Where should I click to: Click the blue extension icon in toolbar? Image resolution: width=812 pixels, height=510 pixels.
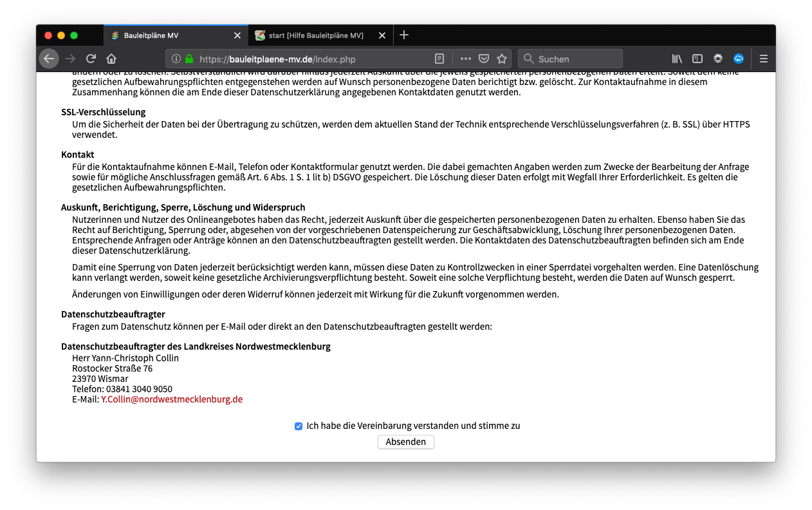(739, 59)
